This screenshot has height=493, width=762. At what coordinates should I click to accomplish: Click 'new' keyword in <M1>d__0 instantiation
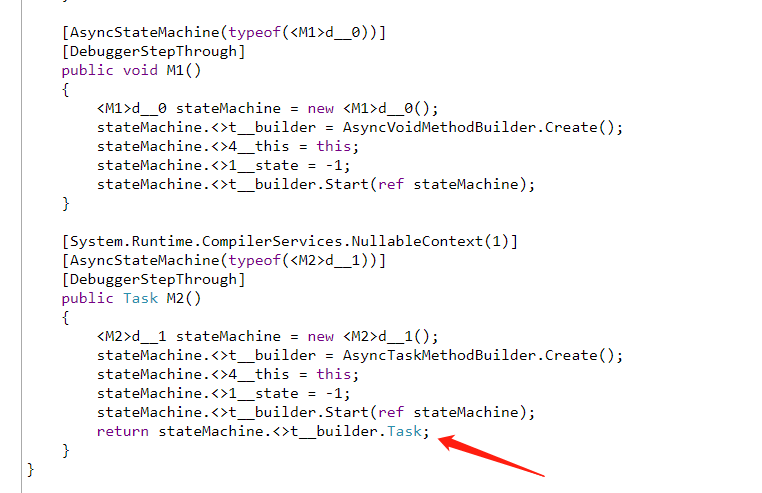[321, 108]
